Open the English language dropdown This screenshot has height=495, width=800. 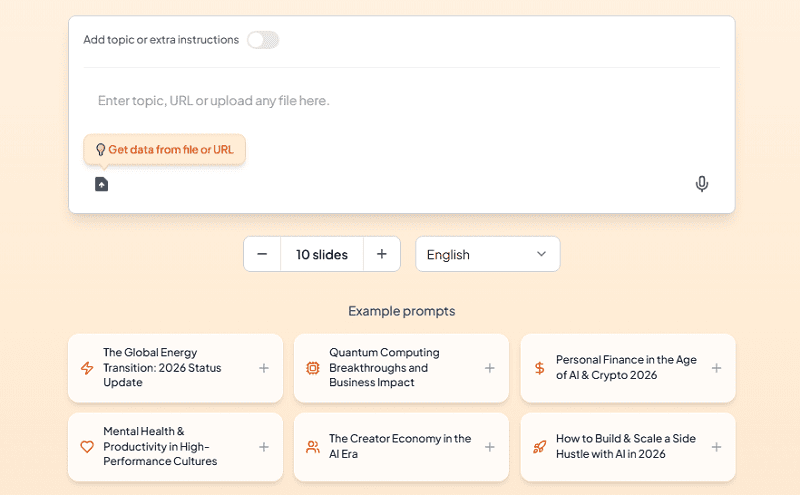[x=488, y=254]
